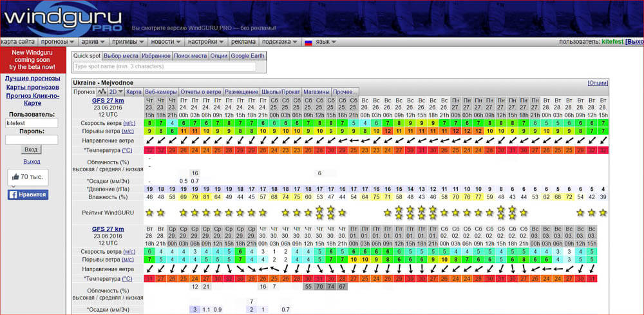Screen dimensions: 644x315
Task: Open the Веб-камеры tab
Action: 161,91
